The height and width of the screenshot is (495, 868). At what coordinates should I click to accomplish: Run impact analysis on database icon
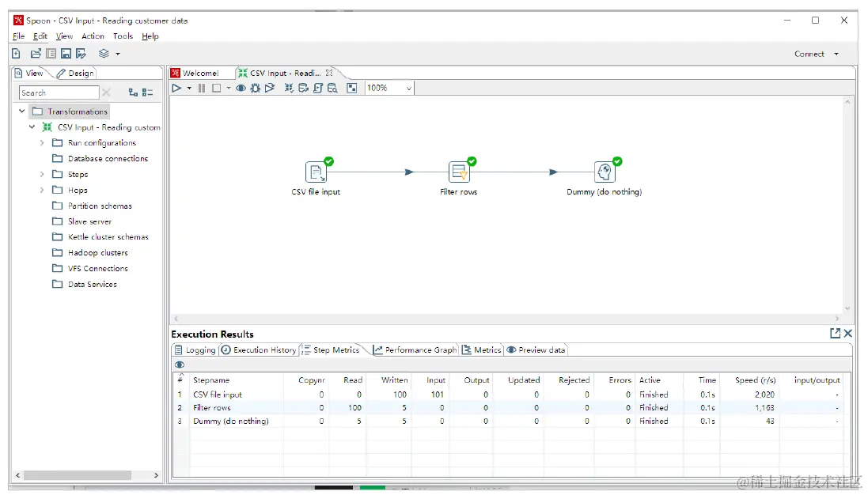point(303,88)
